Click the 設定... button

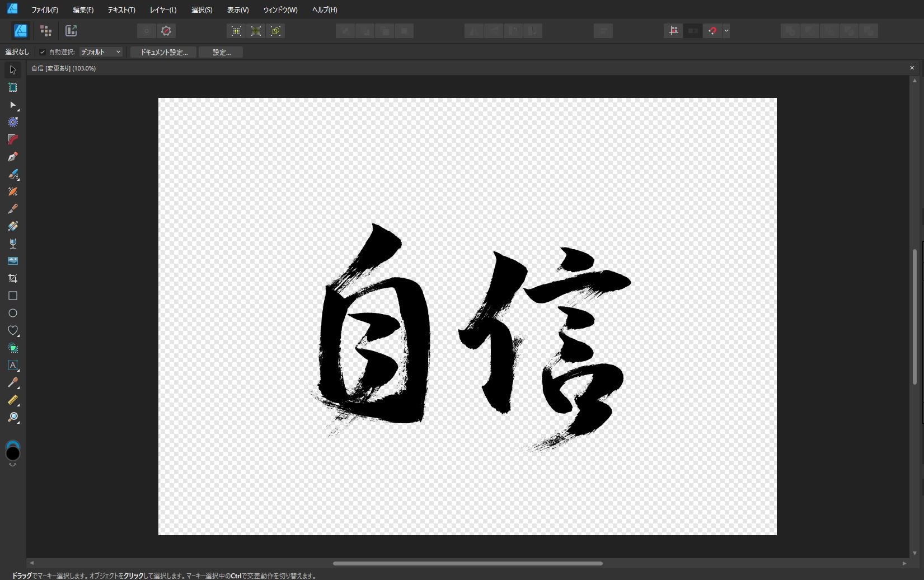[221, 52]
